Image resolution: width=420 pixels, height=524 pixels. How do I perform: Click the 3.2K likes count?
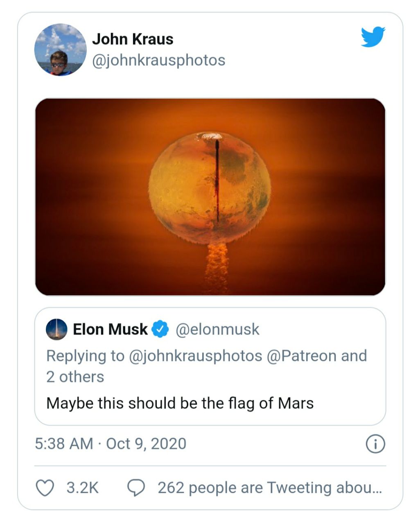pyautogui.click(x=82, y=488)
